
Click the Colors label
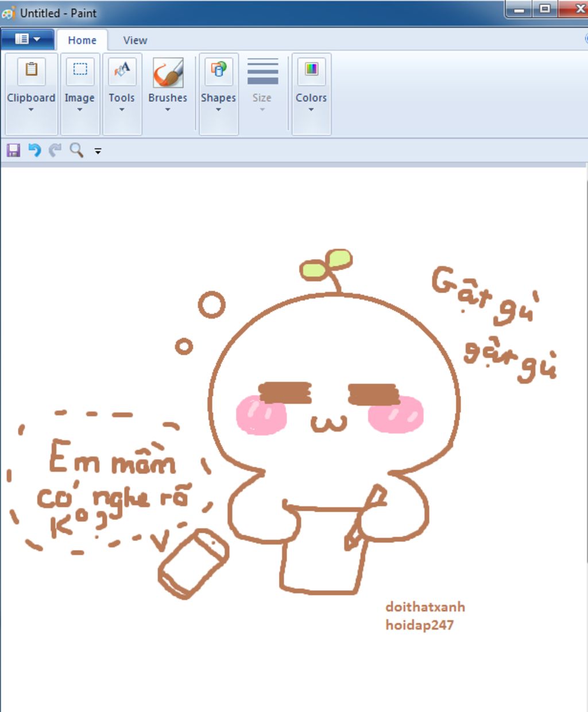point(311,98)
